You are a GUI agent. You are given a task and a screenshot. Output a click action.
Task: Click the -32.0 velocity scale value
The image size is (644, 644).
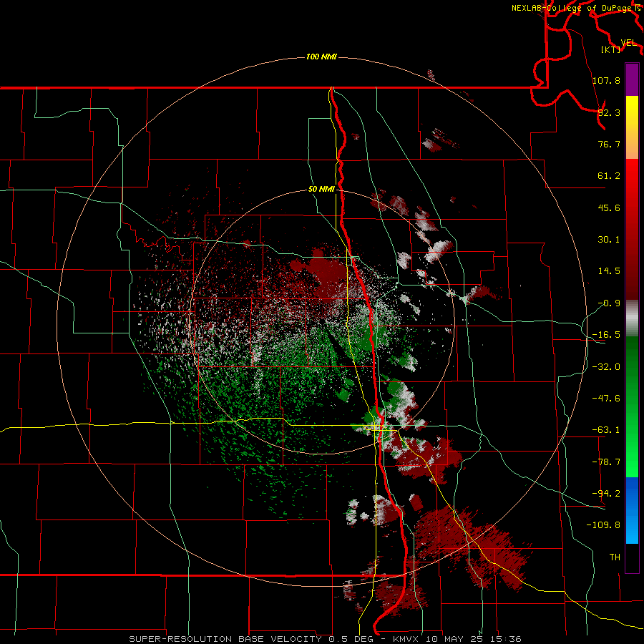point(606,367)
